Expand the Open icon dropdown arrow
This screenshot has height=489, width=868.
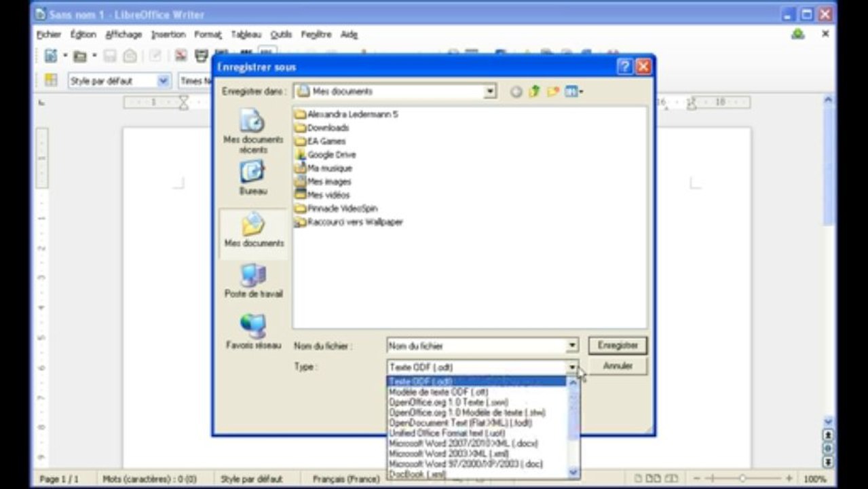[94, 56]
